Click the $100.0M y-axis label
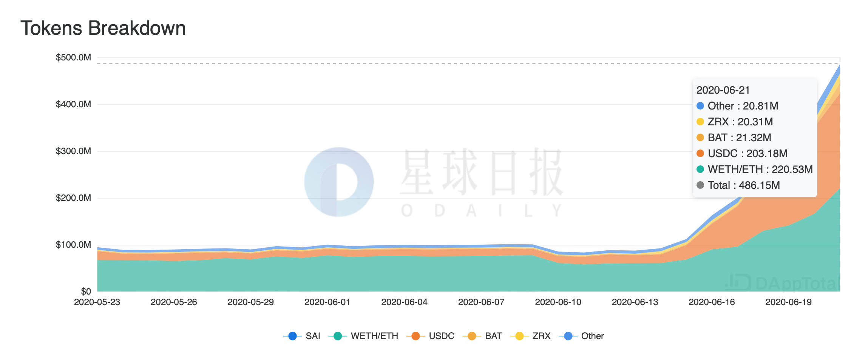This screenshot has height=364, width=868. point(73,245)
